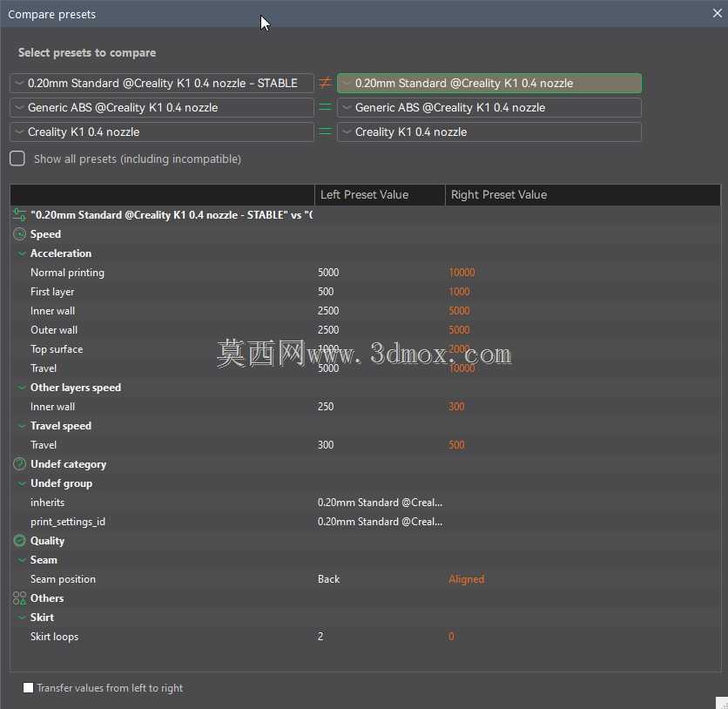The width and height of the screenshot is (728, 709).
Task: Click the Quality category icon
Action: 19,540
